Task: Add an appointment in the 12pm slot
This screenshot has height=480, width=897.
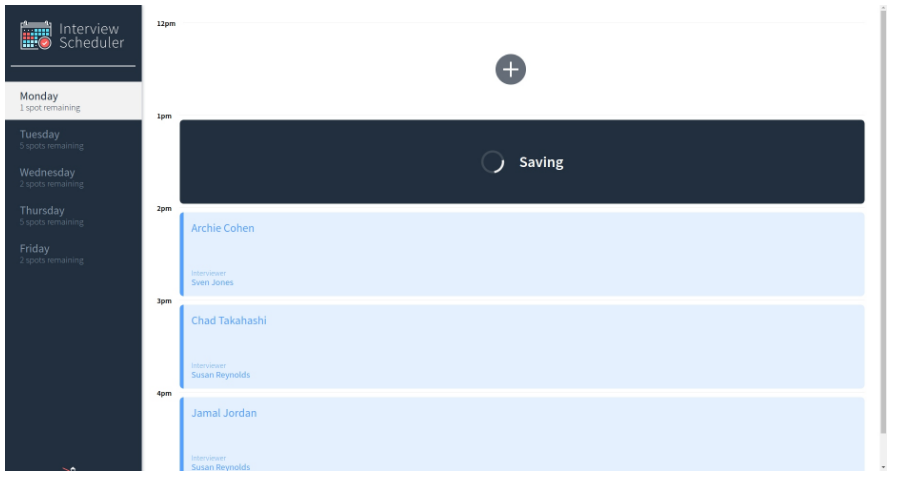Action: [510, 69]
